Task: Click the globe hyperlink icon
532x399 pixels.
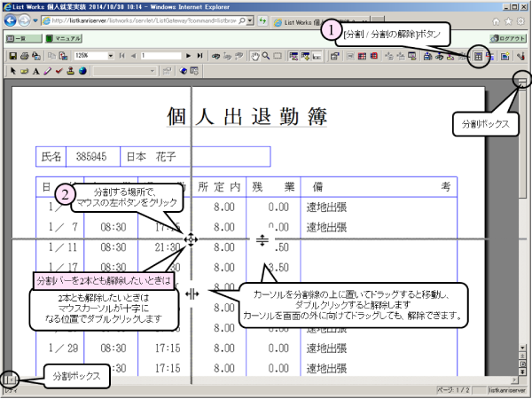Action: [x=82, y=71]
